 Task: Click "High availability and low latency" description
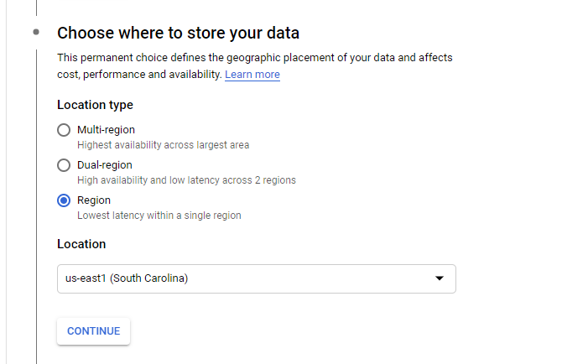point(186,179)
